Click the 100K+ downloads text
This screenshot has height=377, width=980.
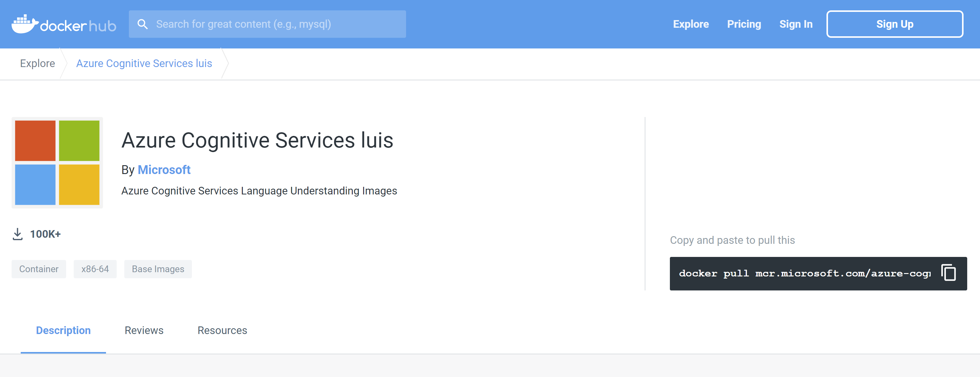click(45, 234)
